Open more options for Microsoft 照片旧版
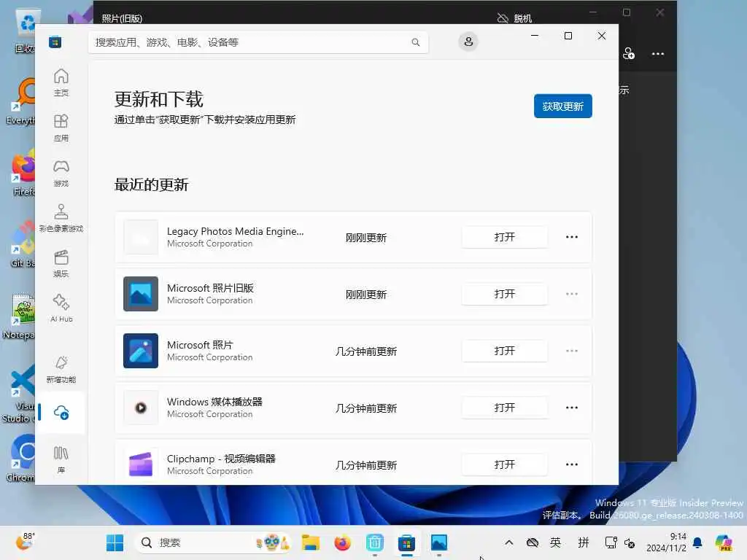 point(572,294)
